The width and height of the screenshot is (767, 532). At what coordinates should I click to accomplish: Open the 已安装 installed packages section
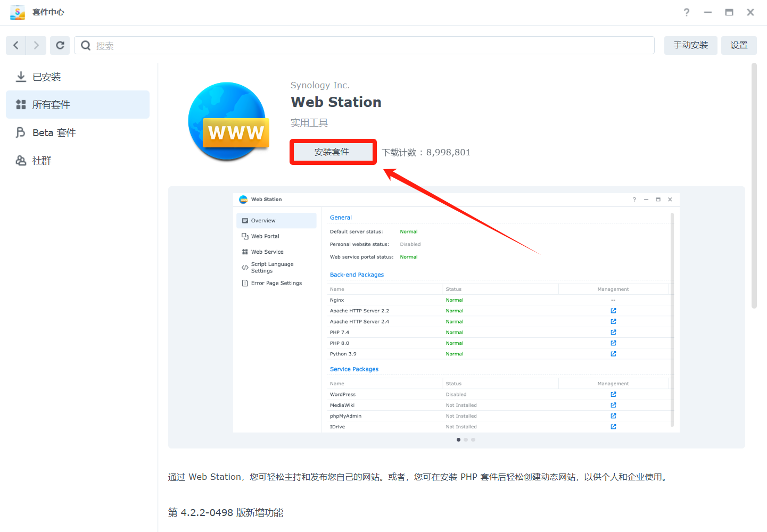click(x=47, y=77)
